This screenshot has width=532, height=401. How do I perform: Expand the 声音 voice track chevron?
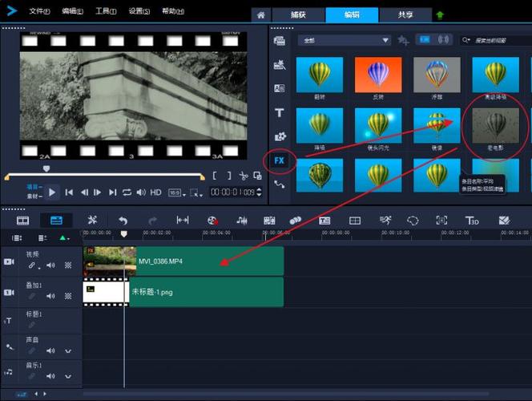click(x=68, y=350)
